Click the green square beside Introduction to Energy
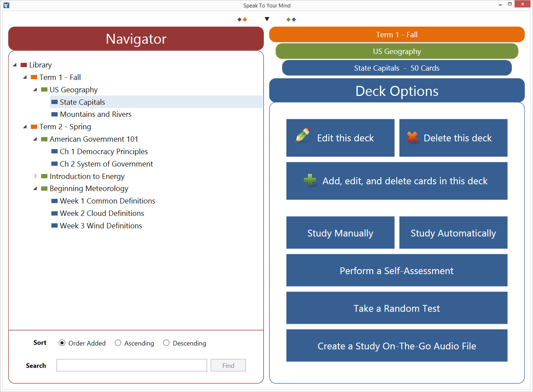The height and width of the screenshot is (392, 533). (x=44, y=176)
